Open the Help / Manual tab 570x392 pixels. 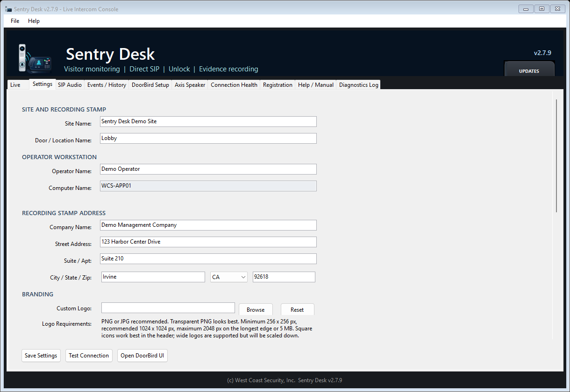316,85
